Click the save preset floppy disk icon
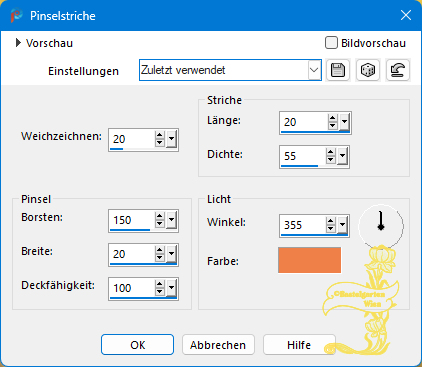This screenshot has height=367, width=422. point(338,70)
